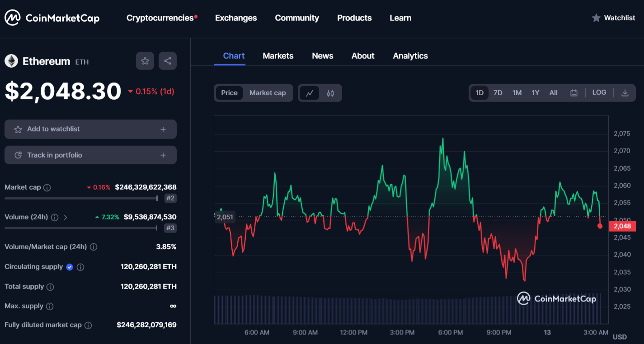Open Exchanges menu in header
Viewport: 644px width, 344px height.
pyautogui.click(x=236, y=18)
